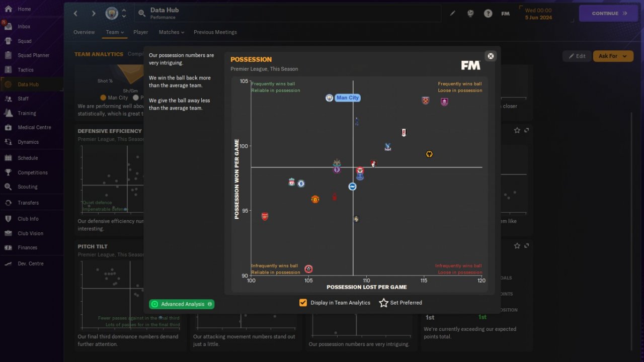The image size is (644, 362).
Task: Open the Team dropdown tab
Action: coord(115,32)
